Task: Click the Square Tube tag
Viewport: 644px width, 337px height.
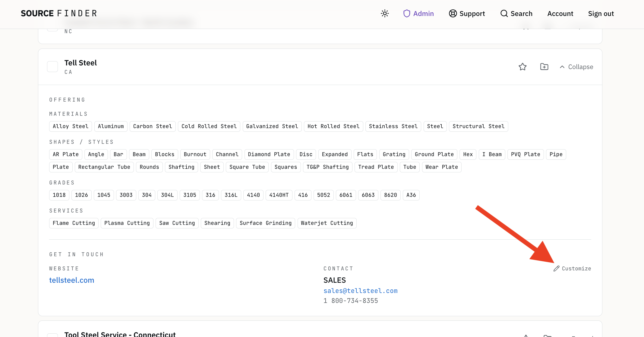Action: click(x=247, y=167)
